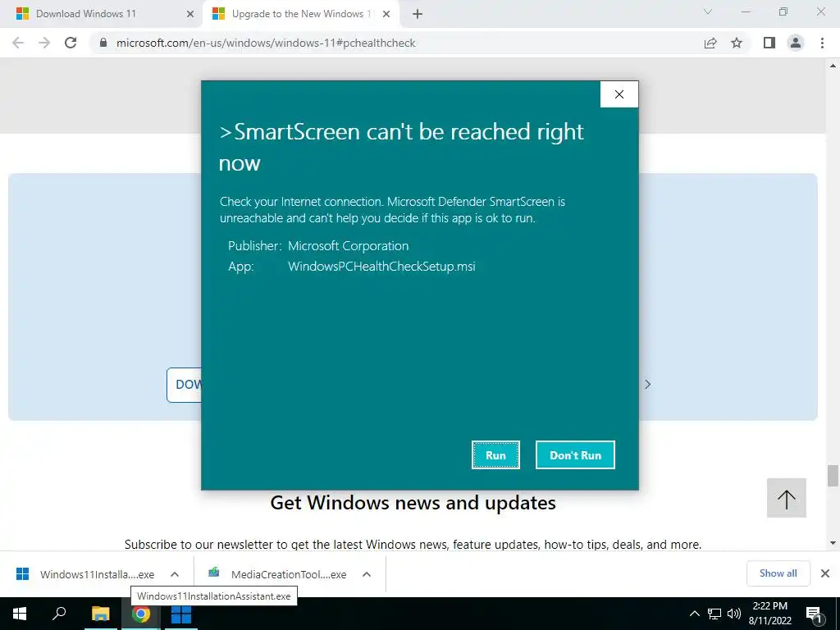This screenshot has height=630, width=840.
Task: Click the Microsoft Corporation publisher text
Action: coord(348,246)
